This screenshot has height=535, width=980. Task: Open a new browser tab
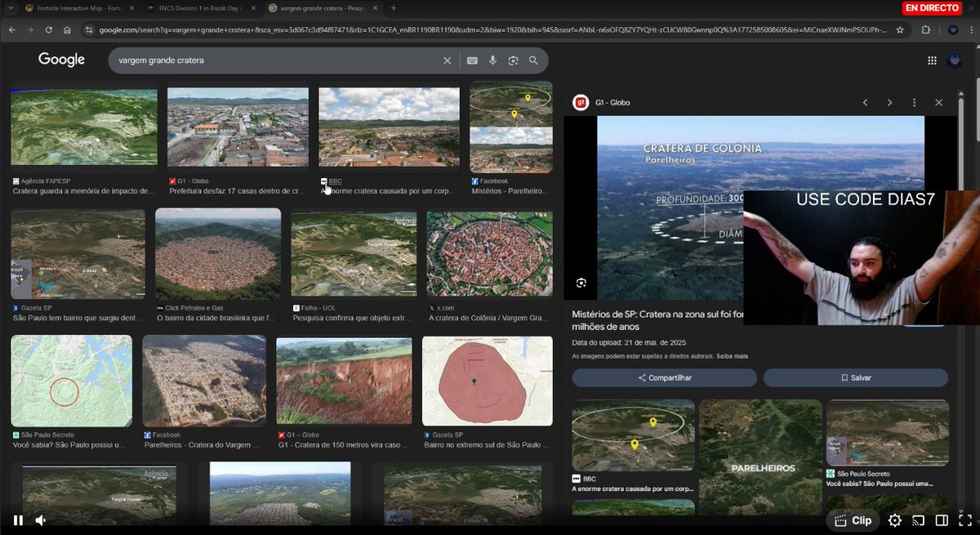393,8
